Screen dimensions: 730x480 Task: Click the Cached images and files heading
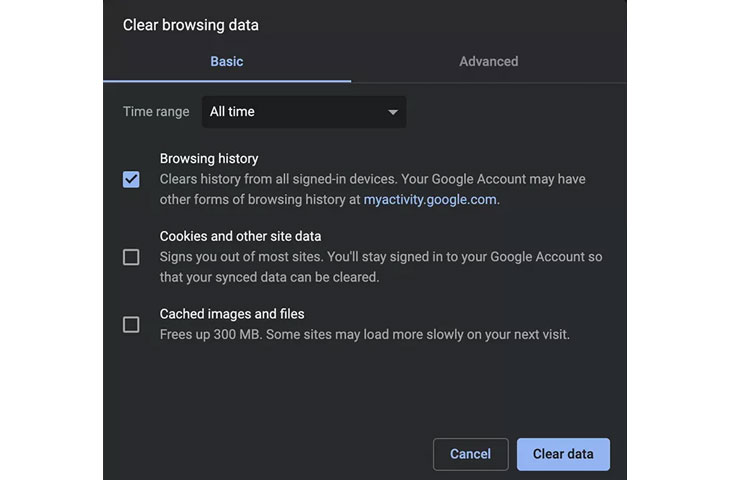tap(232, 314)
